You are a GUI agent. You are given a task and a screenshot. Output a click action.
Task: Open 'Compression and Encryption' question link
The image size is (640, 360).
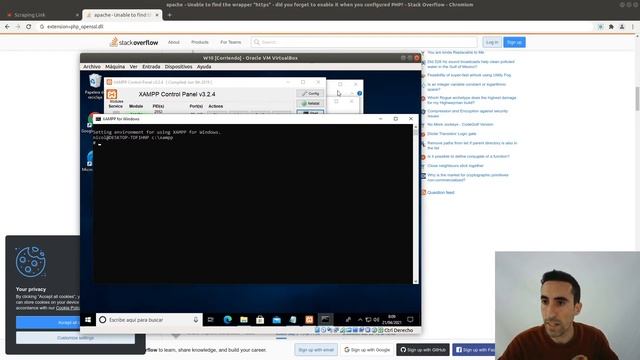tap(468, 113)
